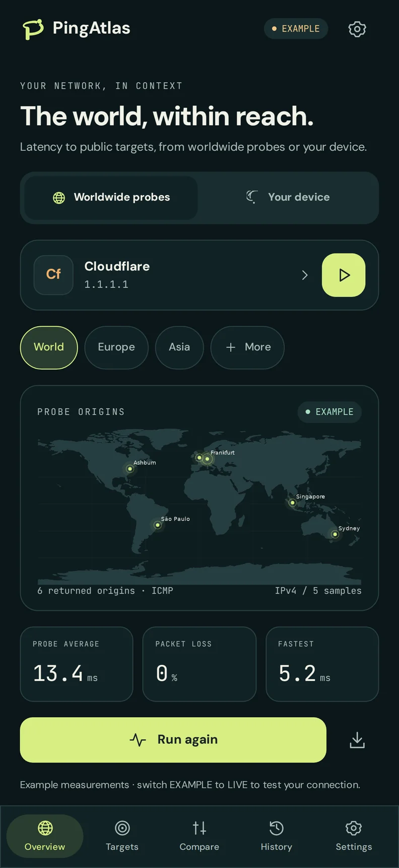399x868 pixels.
Task: Click the EXAMPLE badge on probe map
Action: (329, 412)
